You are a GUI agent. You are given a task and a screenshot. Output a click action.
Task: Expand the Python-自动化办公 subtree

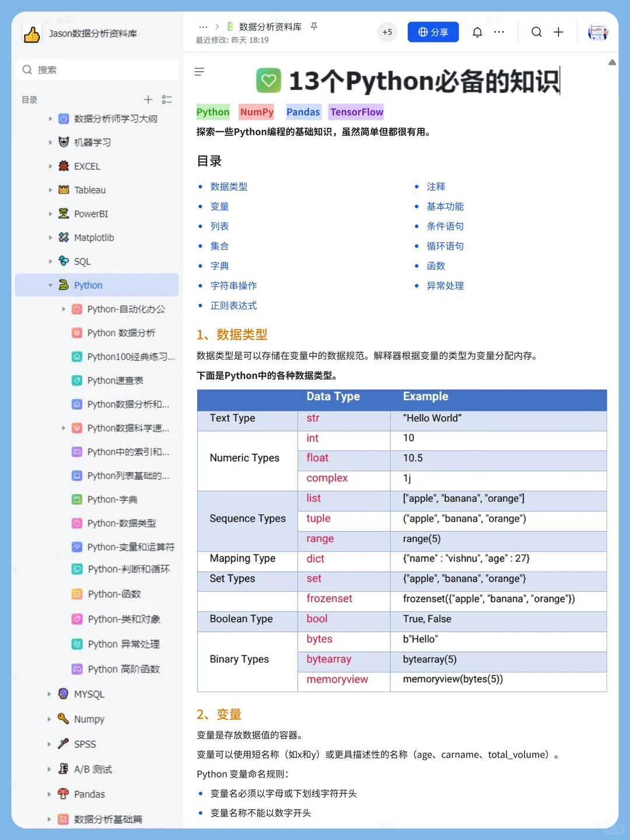(64, 309)
